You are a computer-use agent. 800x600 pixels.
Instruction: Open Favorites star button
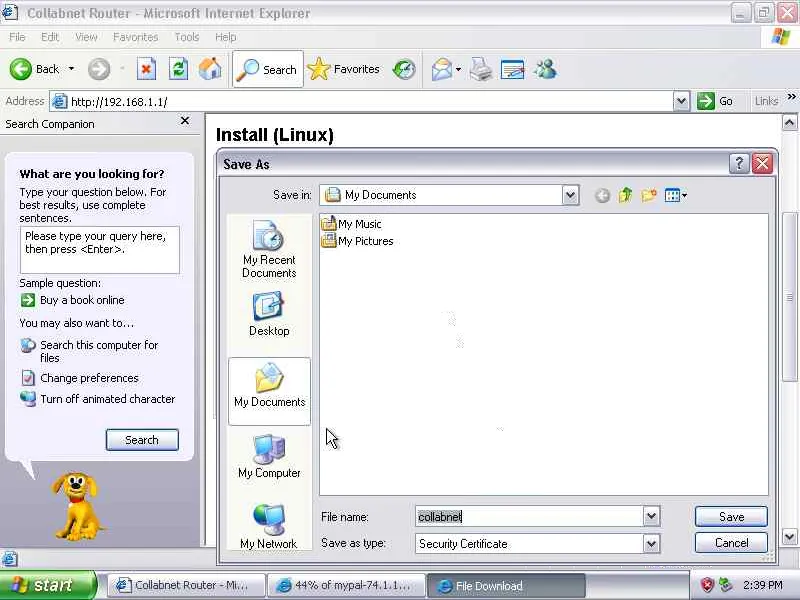[x=344, y=69]
